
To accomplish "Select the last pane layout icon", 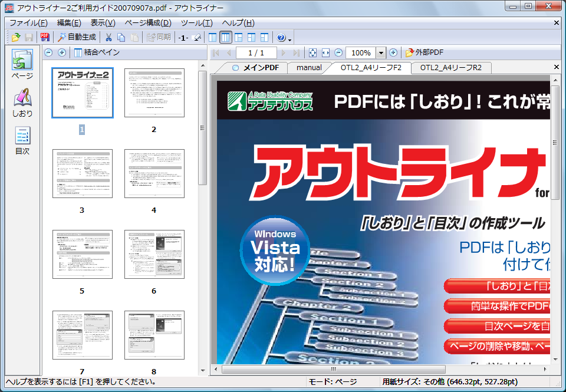I will coord(265,37).
